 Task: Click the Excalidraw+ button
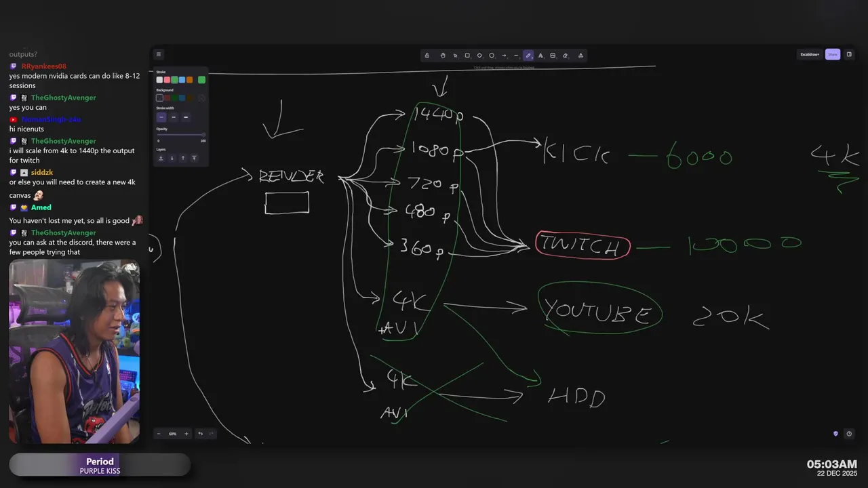(x=810, y=54)
